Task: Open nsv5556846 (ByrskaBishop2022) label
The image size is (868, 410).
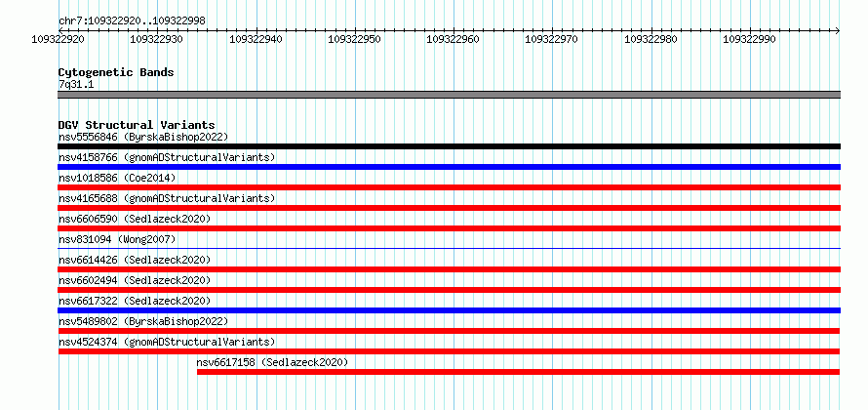Action: click(x=143, y=137)
